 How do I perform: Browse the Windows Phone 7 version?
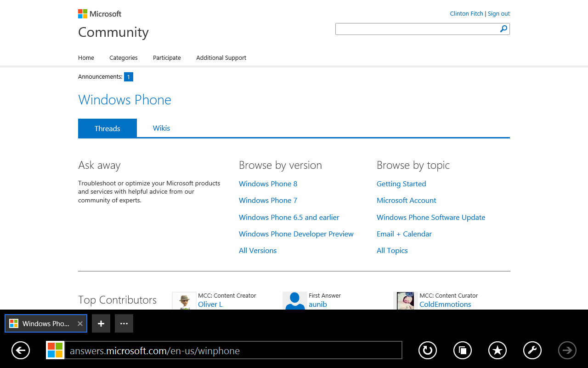click(268, 200)
